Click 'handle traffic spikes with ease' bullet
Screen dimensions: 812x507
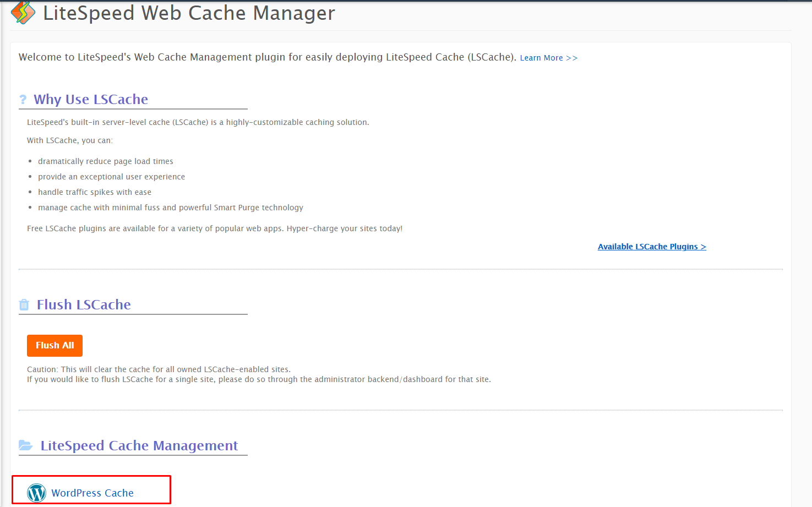pyautogui.click(x=95, y=192)
